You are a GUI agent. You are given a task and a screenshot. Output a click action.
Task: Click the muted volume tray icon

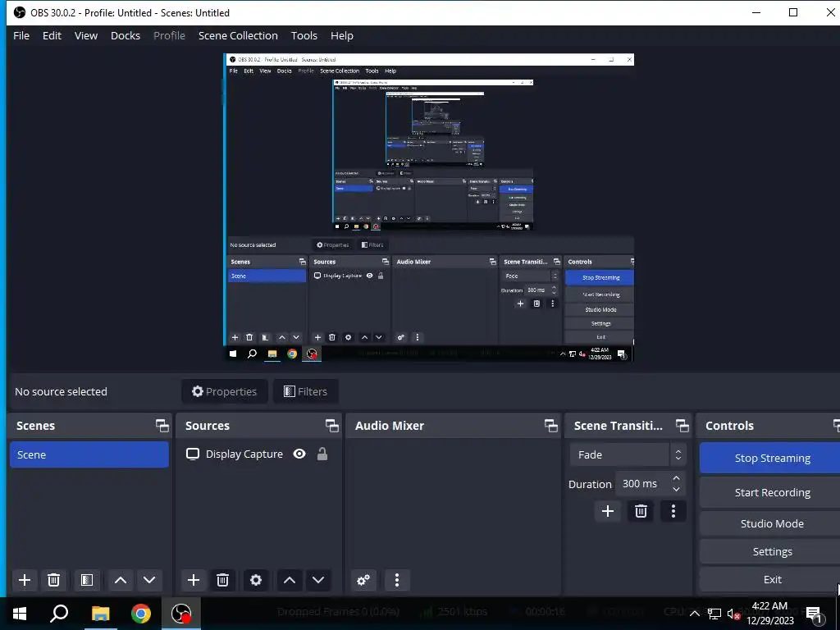click(x=733, y=614)
